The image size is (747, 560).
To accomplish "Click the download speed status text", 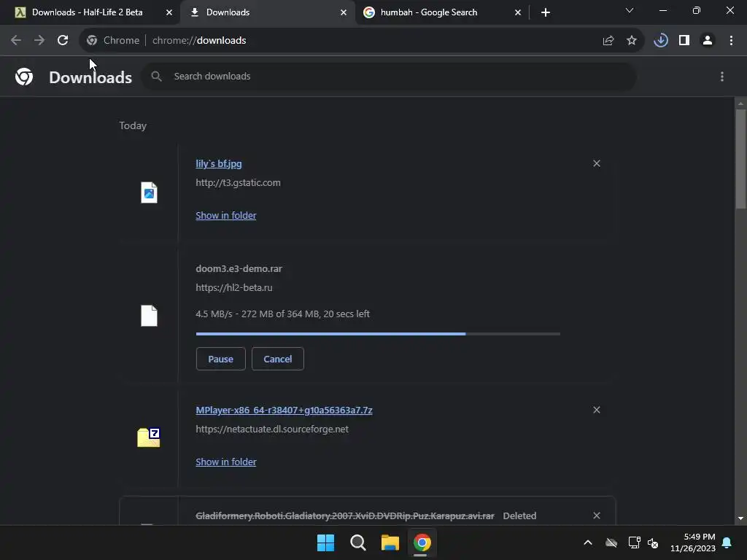I will coord(282,314).
